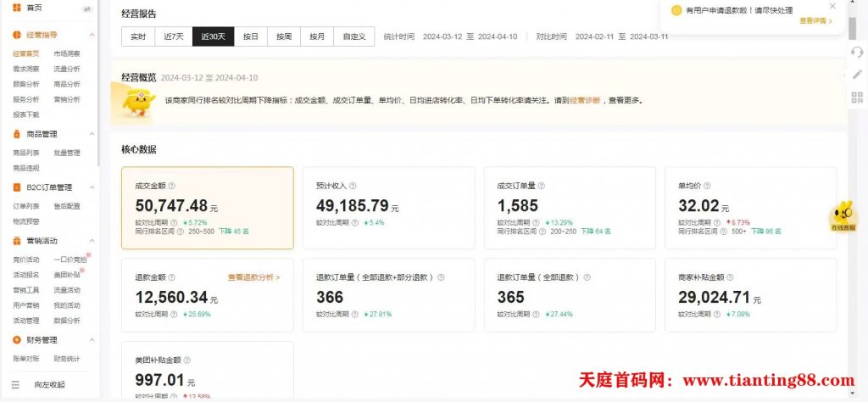Collapse the 营销活动 section chevron

[92, 241]
